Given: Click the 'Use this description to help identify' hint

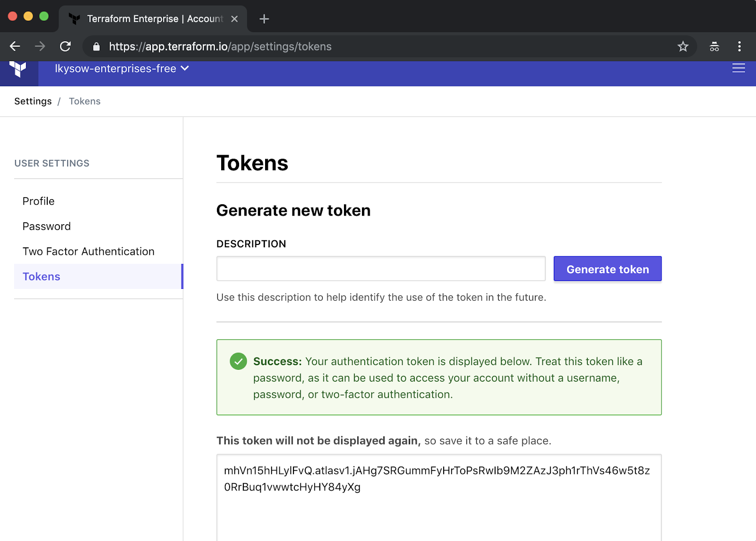Looking at the screenshot, I should (381, 297).
